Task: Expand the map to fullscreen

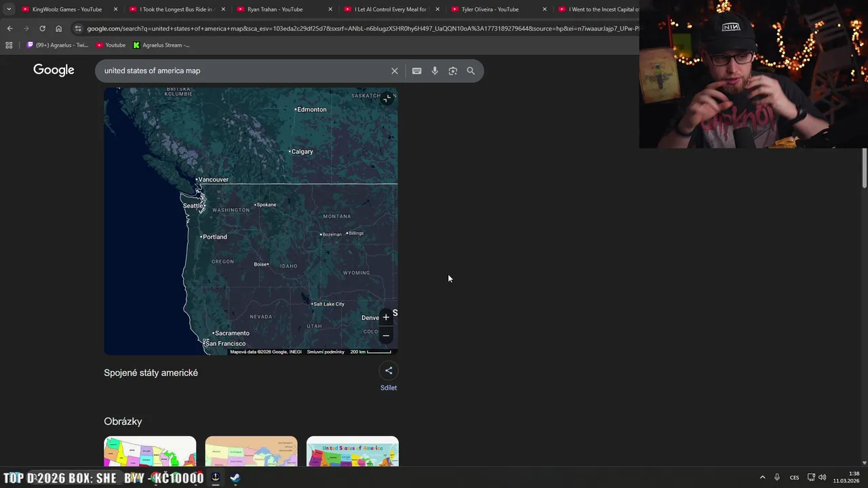Action: pyautogui.click(x=387, y=98)
